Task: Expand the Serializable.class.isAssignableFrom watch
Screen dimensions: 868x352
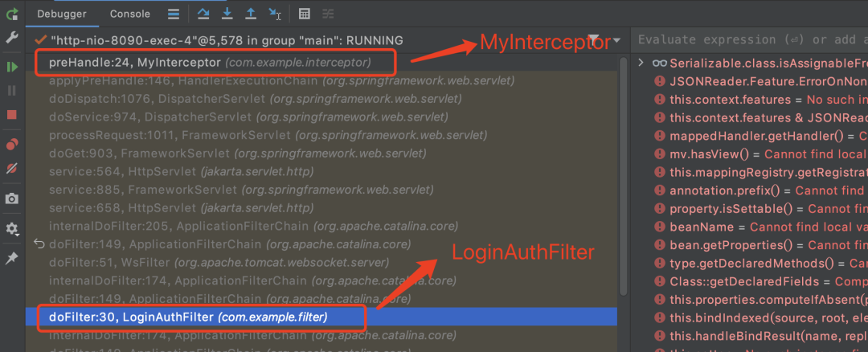Action: (x=641, y=63)
